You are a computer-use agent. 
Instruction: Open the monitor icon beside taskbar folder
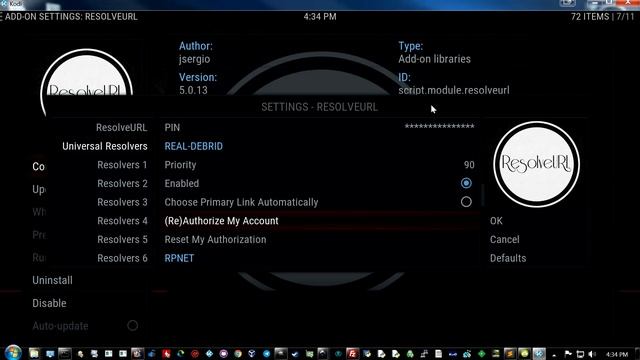click(x=50, y=353)
